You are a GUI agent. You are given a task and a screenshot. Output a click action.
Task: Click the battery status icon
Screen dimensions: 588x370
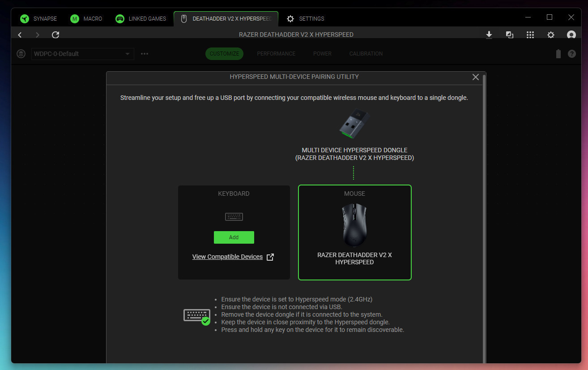click(x=558, y=54)
